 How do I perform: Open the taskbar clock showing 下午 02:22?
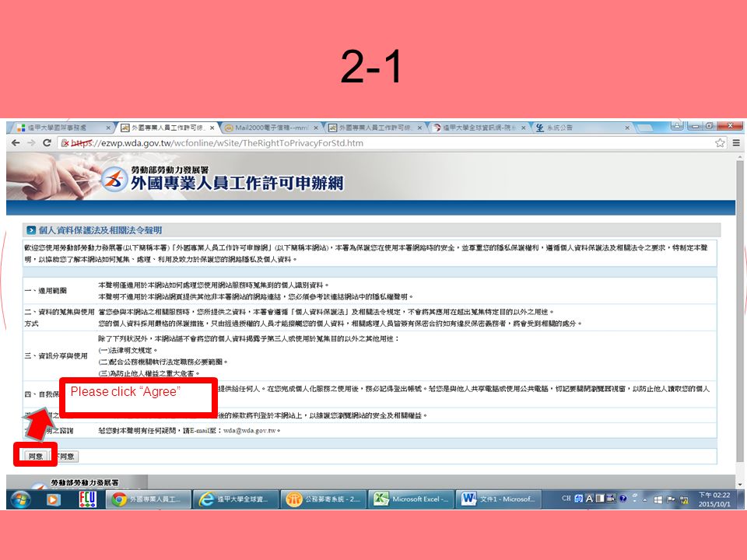pos(714,499)
